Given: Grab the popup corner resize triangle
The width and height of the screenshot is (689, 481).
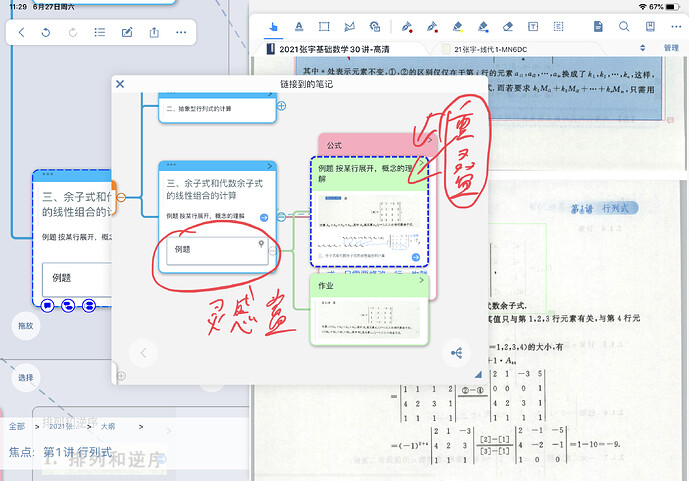Looking at the screenshot, I should tap(479, 374).
